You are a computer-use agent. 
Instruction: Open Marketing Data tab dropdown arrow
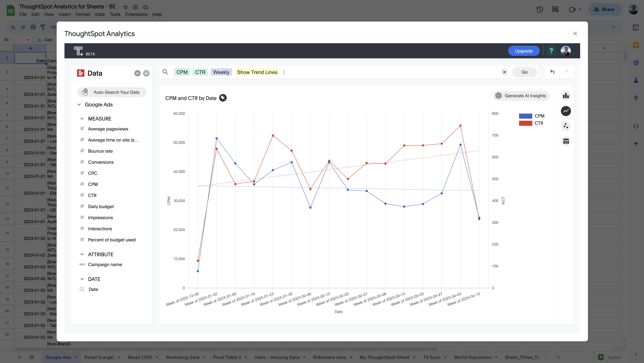coord(204,357)
